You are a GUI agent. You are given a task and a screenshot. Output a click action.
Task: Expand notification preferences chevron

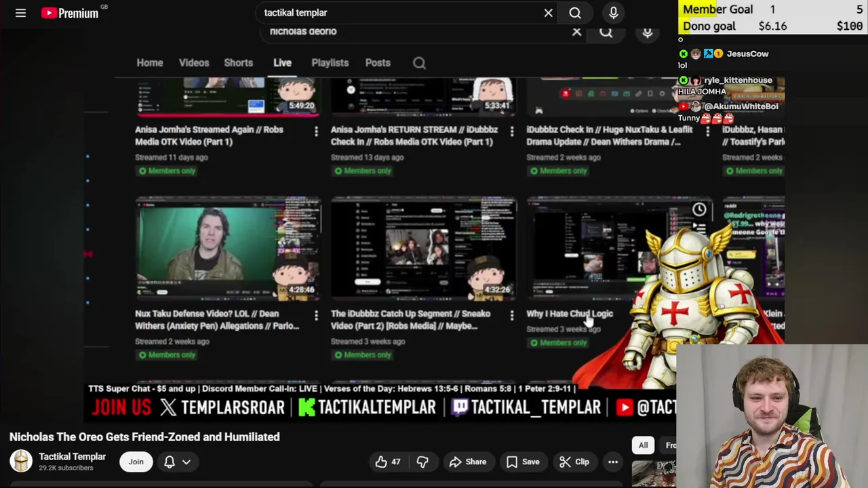pos(186,462)
